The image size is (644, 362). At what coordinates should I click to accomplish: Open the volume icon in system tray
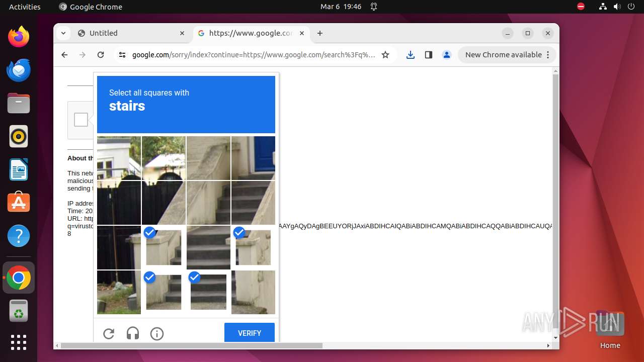[617, 7]
